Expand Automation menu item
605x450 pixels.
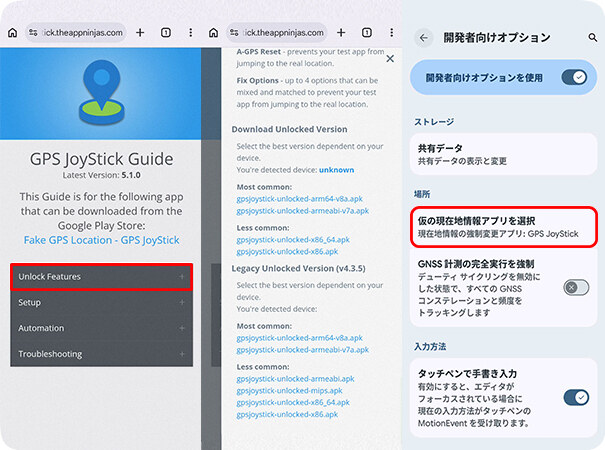[101, 328]
